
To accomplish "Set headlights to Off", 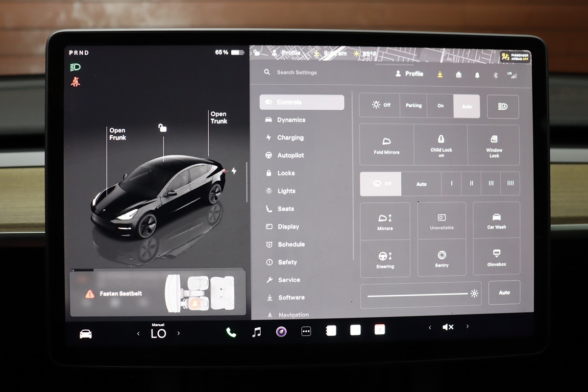I will click(x=381, y=105).
